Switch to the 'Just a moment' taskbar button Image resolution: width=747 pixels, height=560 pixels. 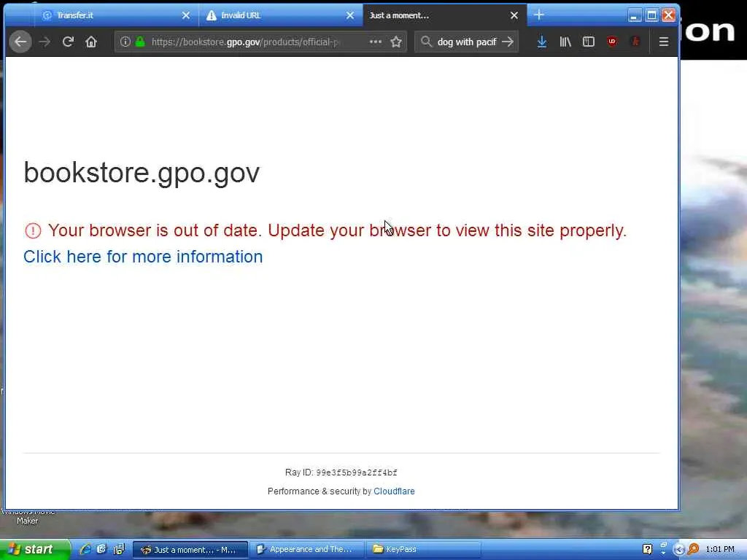pos(190,550)
